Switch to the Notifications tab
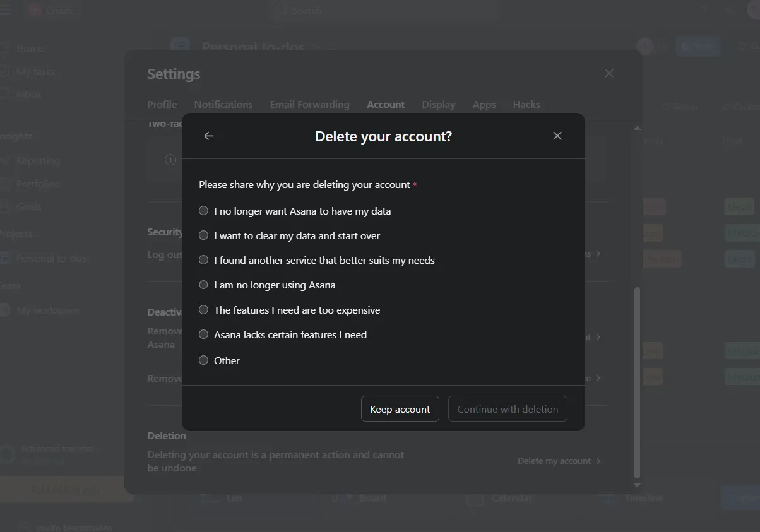This screenshot has width=760, height=532. 223,105
